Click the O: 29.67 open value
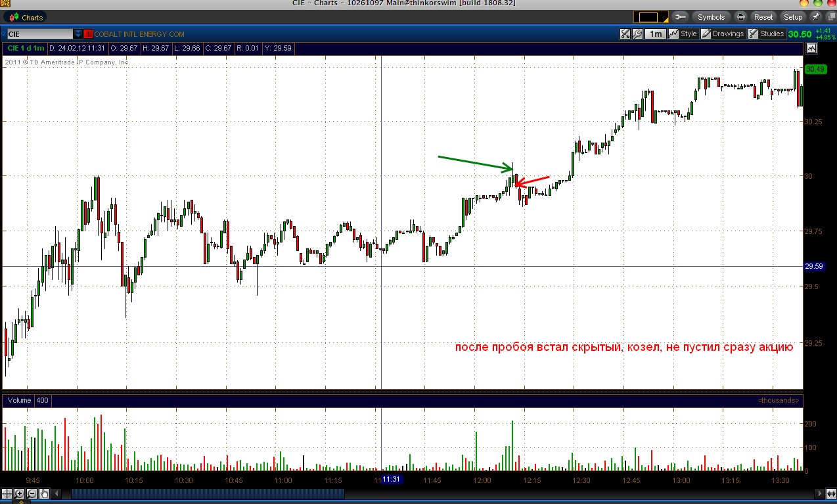Image resolution: width=837 pixels, height=504 pixels. click(124, 48)
